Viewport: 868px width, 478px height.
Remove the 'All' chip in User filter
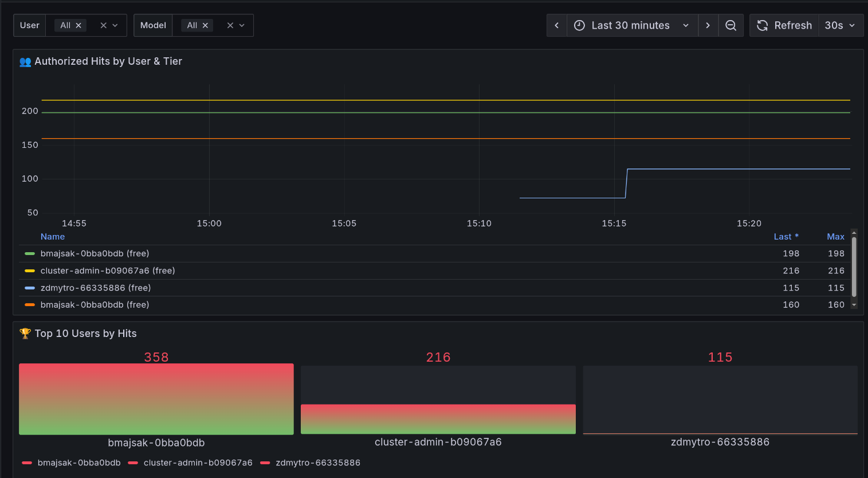coord(78,25)
